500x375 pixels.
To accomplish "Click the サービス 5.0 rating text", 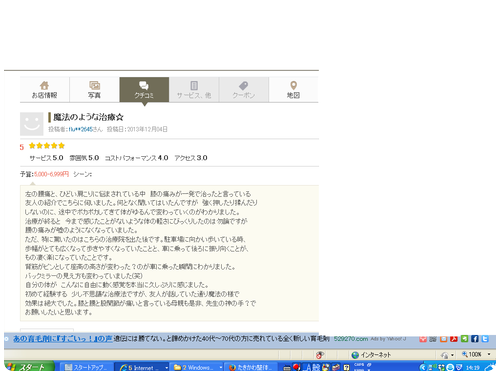I will pyautogui.click(x=46, y=158).
